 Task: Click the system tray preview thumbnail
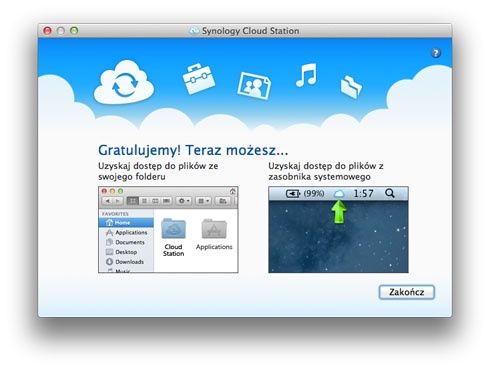tap(338, 230)
